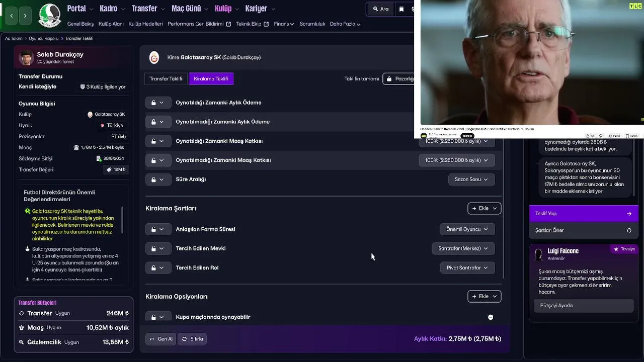Toggle lock on Anlaşılan Forma Süresi
The image size is (644, 362).
[158, 229]
